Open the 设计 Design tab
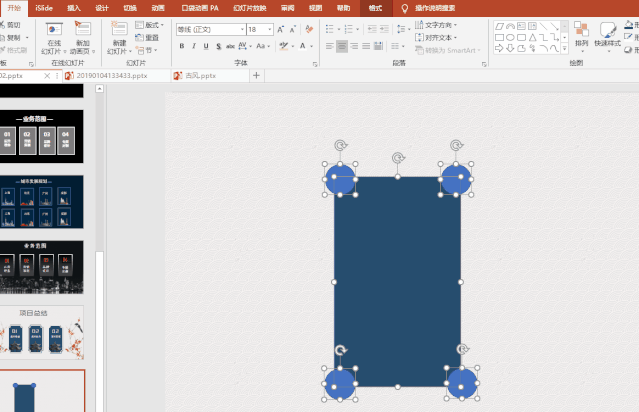 click(x=102, y=8)
